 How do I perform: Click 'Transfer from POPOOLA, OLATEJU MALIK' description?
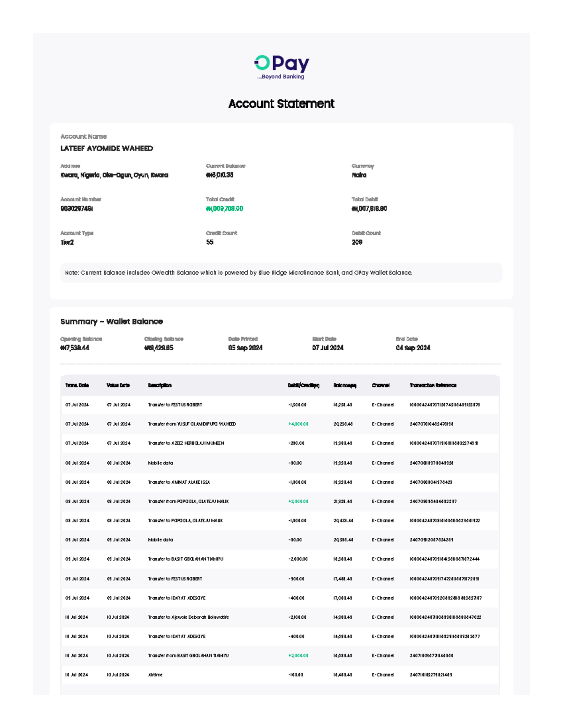coord(188,501)
